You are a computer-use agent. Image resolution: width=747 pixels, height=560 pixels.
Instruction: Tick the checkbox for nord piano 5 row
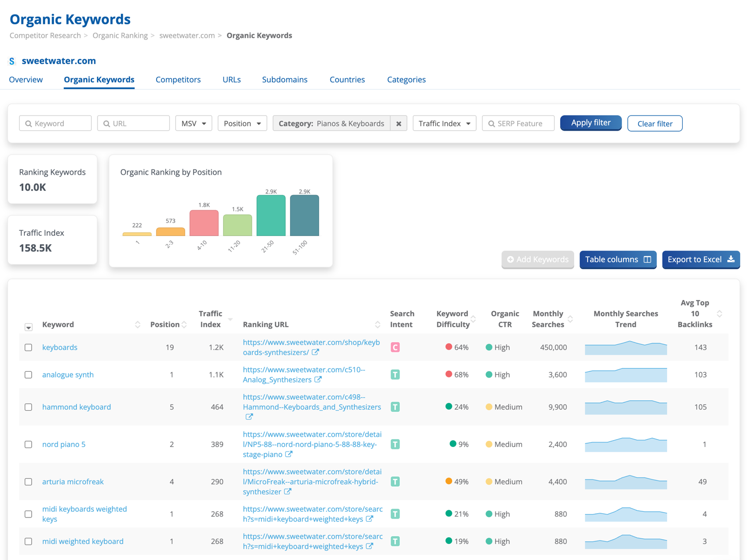(x=29, y=444)
